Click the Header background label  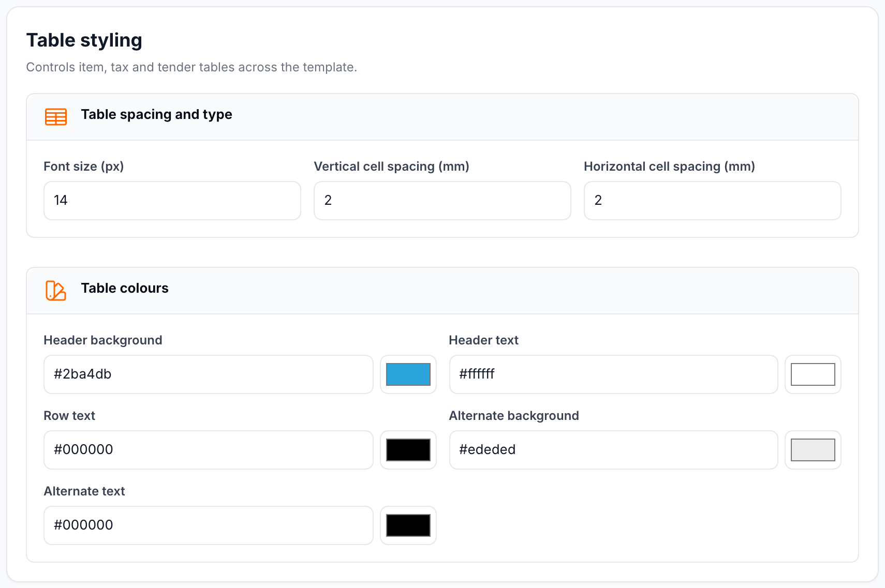tap(103, 340)
